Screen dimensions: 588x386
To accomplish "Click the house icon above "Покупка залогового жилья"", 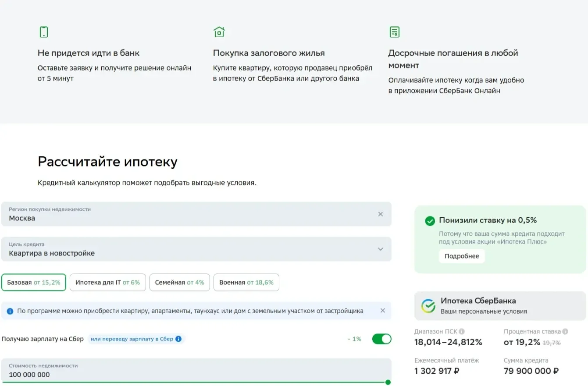I will pyautogui.click(x=219, y=32).
